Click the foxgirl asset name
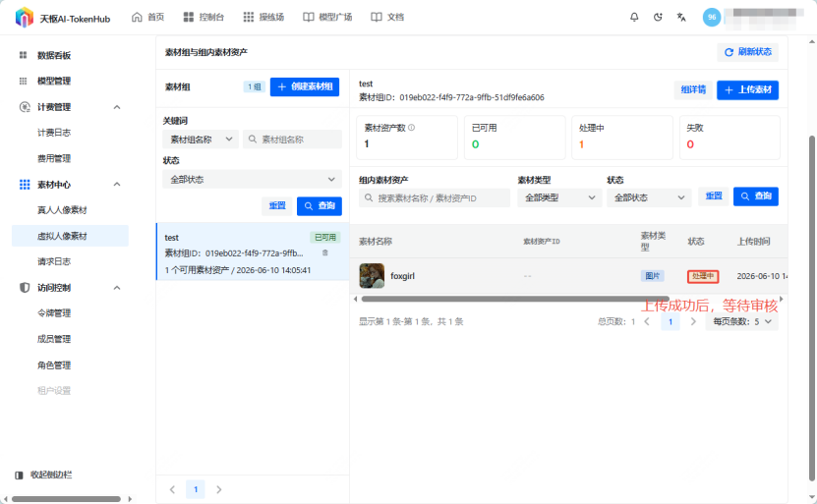Screen dimensions: 817x504 coord(403,276)
